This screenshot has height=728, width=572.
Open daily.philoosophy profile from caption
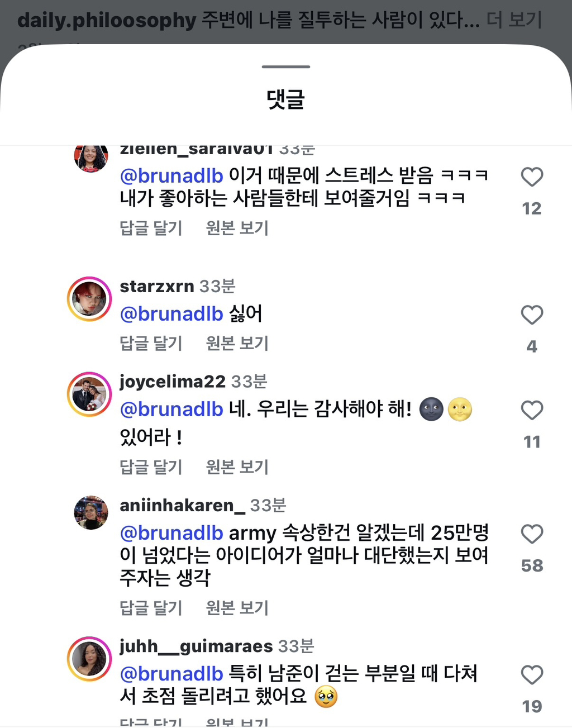[x=107, y=21]
